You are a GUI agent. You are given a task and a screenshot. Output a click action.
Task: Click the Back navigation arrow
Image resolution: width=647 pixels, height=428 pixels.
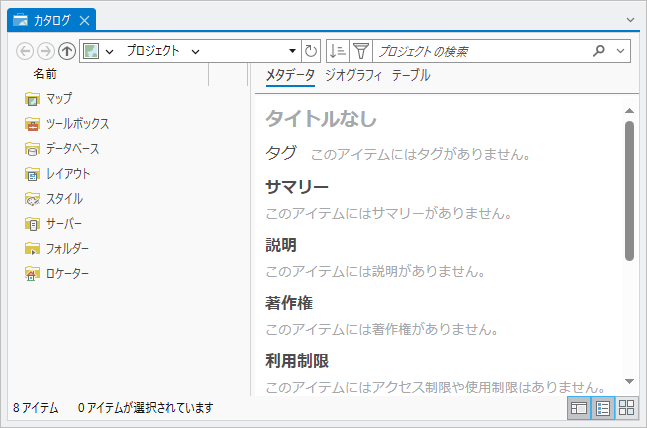click(x=26, y=50)
